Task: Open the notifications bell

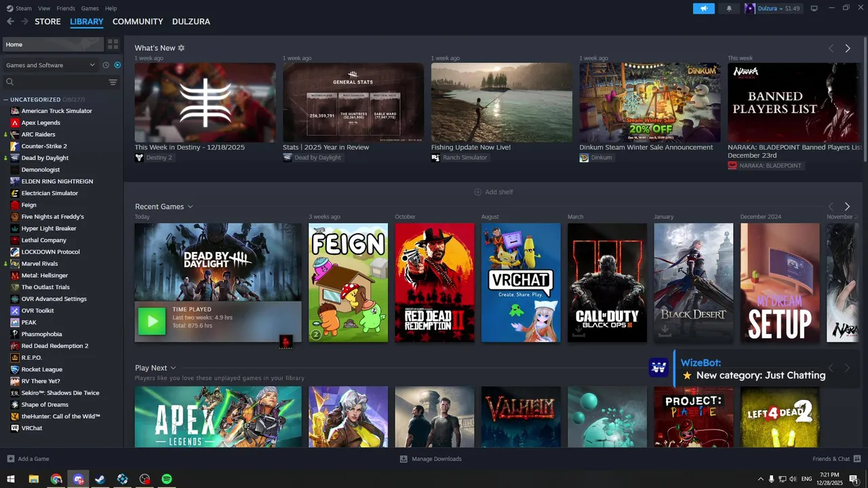Action: 729,8
